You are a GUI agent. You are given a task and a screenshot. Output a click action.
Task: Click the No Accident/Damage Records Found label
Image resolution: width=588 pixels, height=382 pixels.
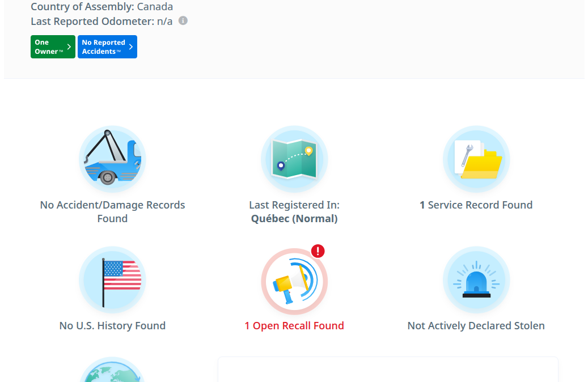coord(112,212)
